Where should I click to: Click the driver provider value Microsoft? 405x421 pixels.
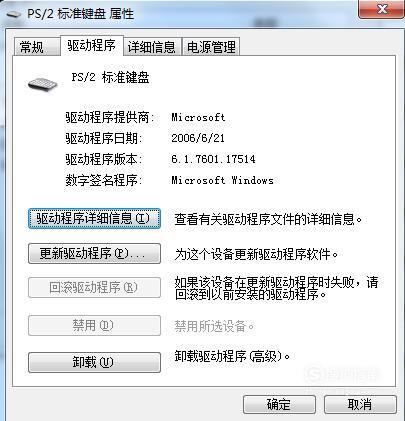pos(198,117)
